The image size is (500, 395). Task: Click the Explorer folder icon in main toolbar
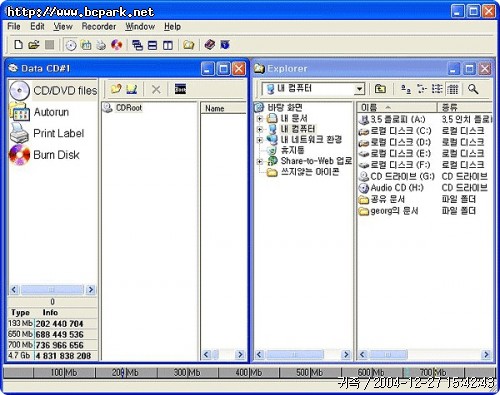[189, 45]
